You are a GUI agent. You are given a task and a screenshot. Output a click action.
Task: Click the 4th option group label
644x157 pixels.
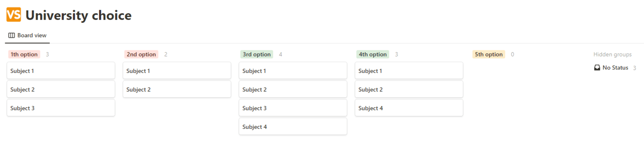(x=373, y=54)
